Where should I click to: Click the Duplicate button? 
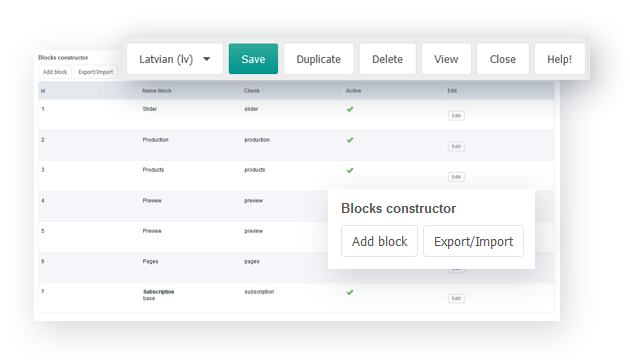[319, 59]
